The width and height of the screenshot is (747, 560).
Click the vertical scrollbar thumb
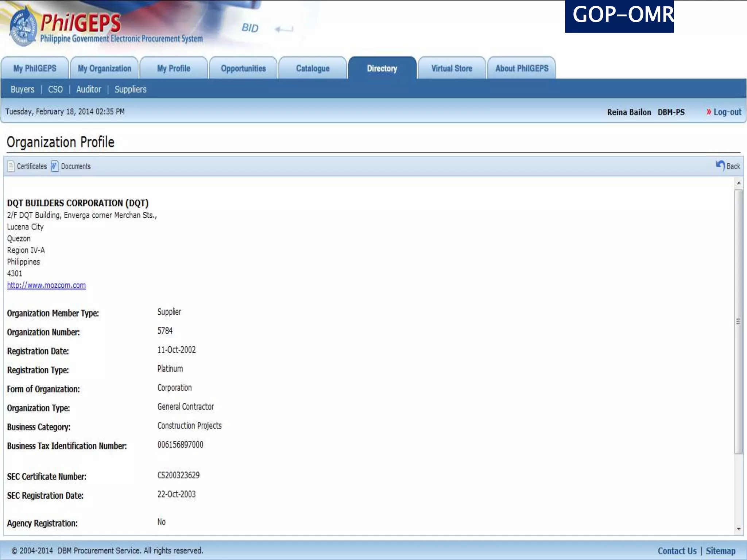click(738, 321)
